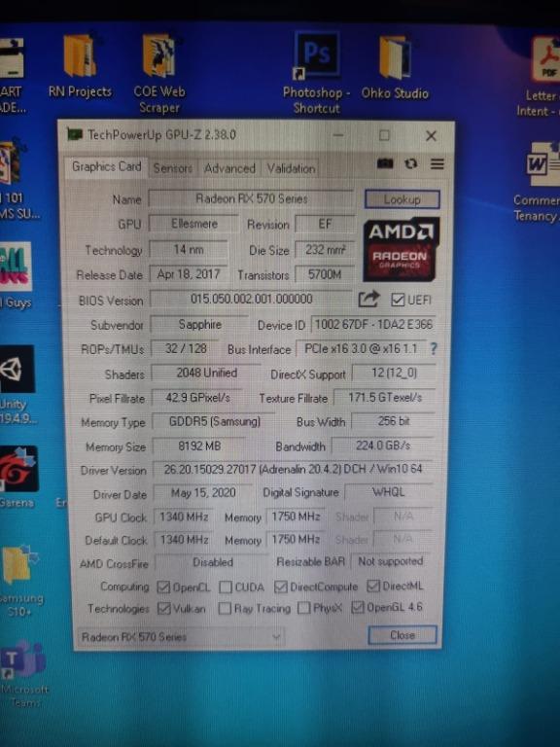Open the Ohko Studio folder icon
The image size is (560, 747).
[395, 67]
